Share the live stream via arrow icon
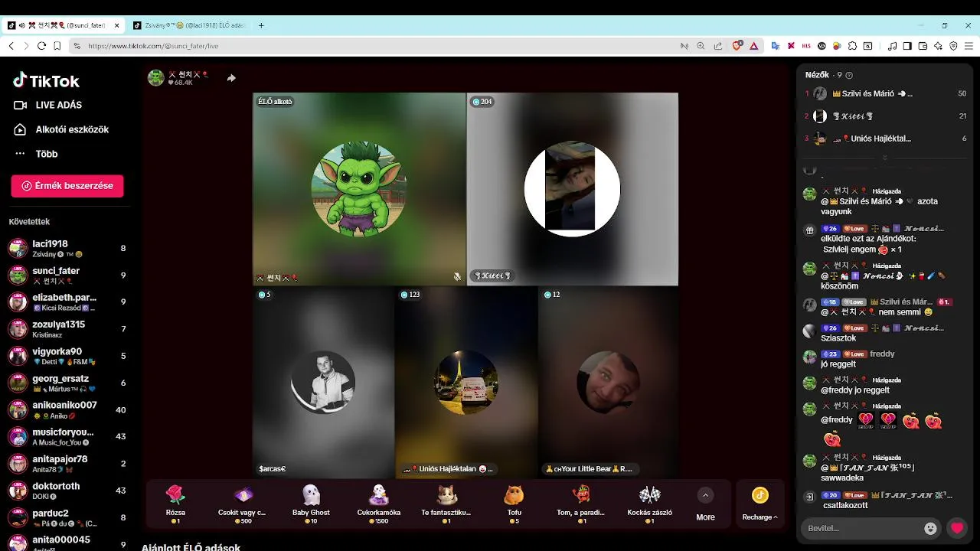This screenshot has width=980, height=551. (231, 77)
